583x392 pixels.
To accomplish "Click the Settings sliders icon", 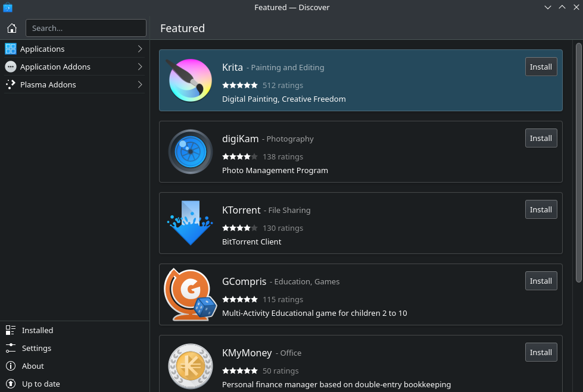I will coord(11,348).
